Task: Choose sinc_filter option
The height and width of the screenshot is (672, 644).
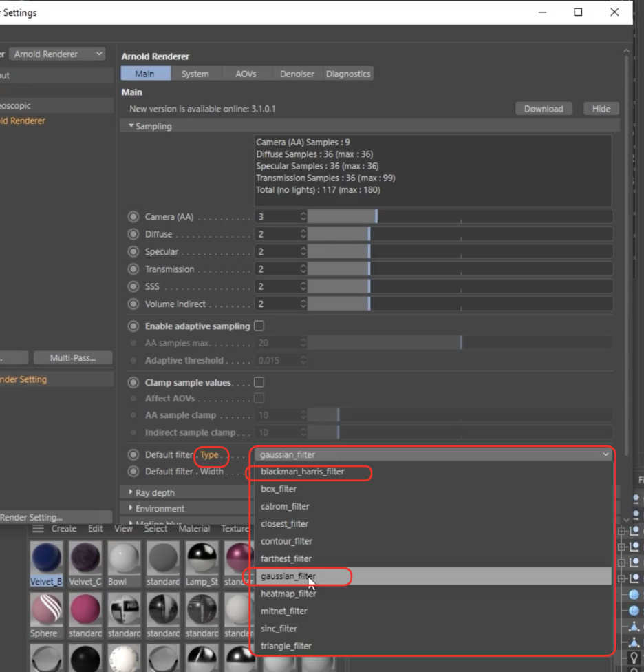Action: point(433,629)
